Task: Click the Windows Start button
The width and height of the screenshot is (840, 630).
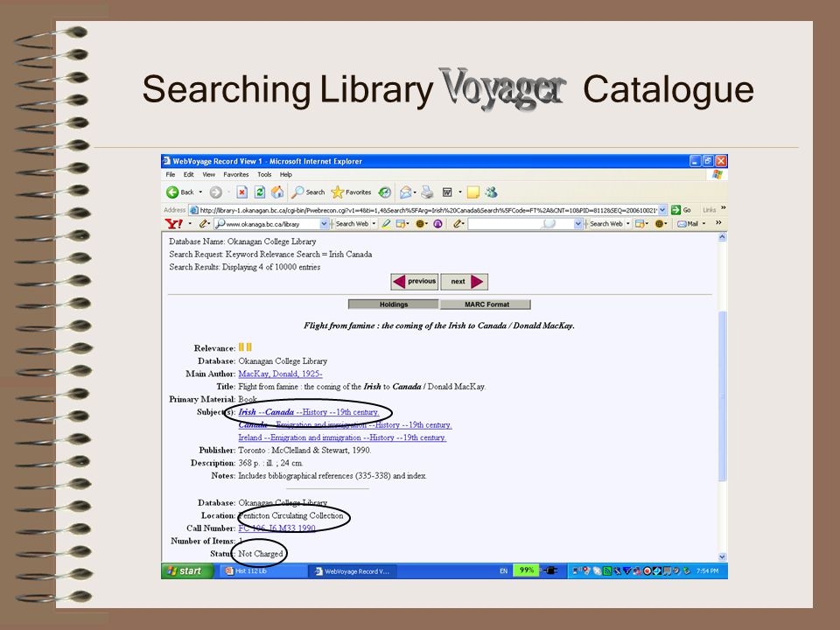Action: pos(185,571)
